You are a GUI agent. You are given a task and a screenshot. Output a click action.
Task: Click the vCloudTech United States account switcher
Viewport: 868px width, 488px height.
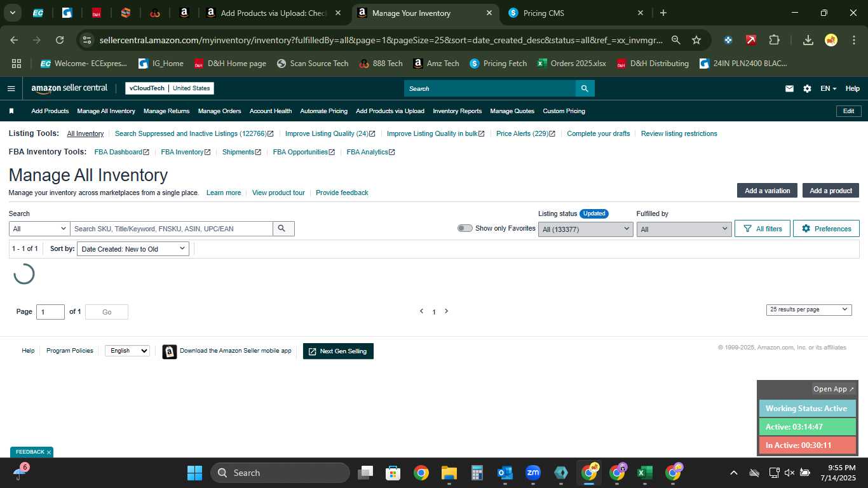tap(170, 88)
